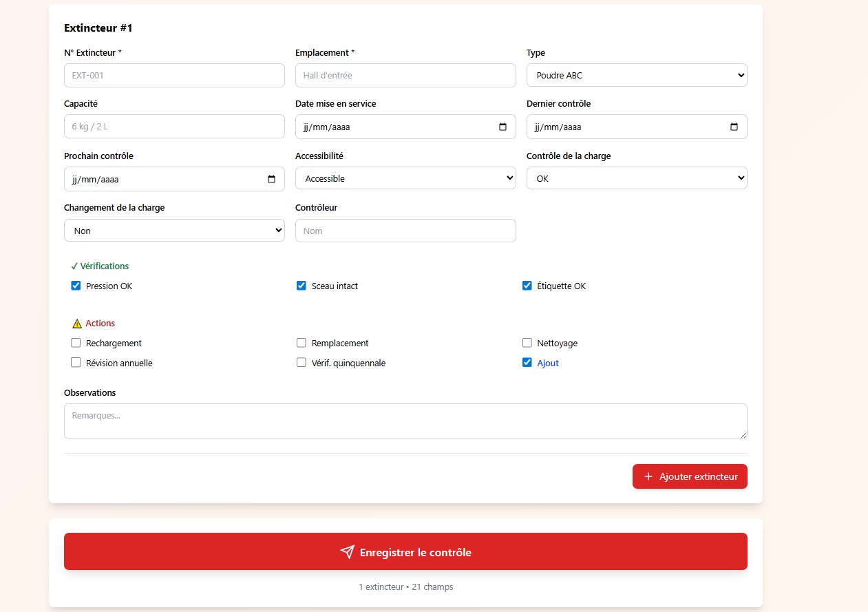This screenshot has width=868, height=612.
Task: Click the chevron on the Accessibilité dropdown
Action: 509,178
